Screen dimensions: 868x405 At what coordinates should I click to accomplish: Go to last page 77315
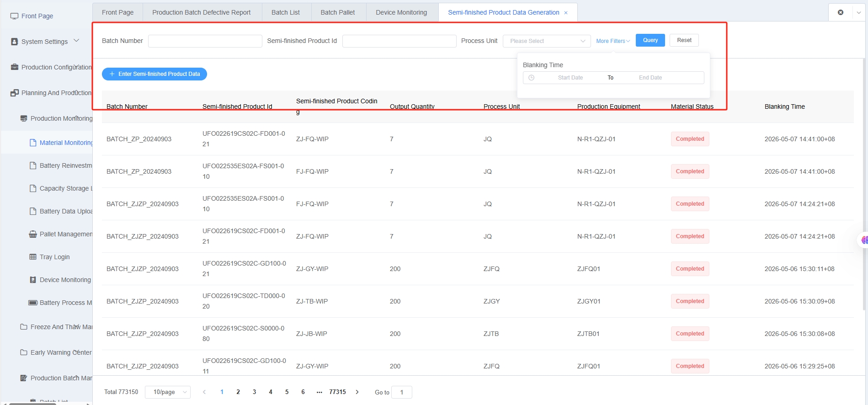click(x=337, y=392)
